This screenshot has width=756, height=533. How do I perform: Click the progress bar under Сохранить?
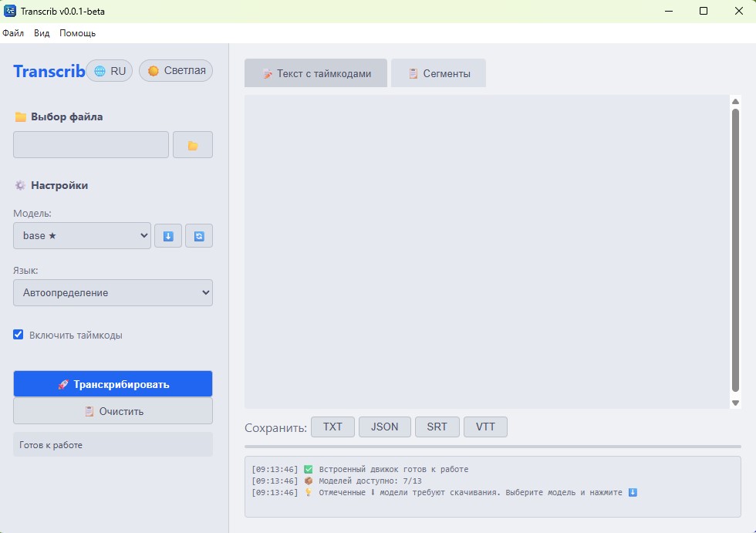click(x=493, y=447)
